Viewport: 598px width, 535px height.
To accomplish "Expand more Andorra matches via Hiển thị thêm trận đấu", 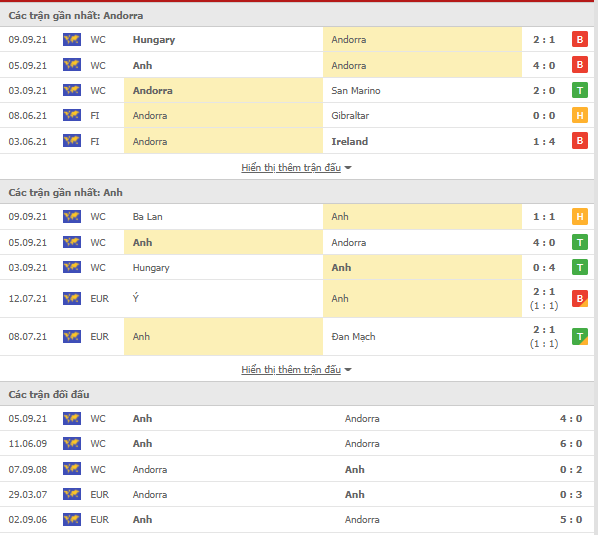I will coord(291,167).
